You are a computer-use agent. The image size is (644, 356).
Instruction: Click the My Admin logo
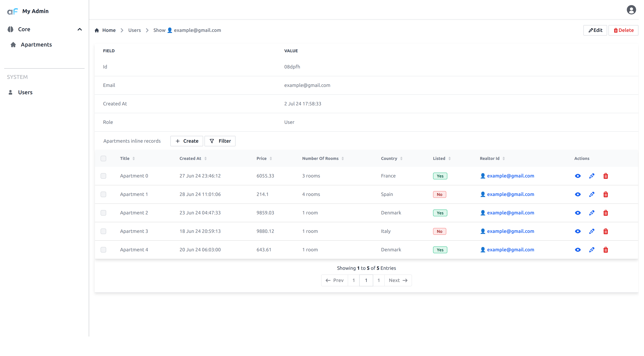coord(13,11)
